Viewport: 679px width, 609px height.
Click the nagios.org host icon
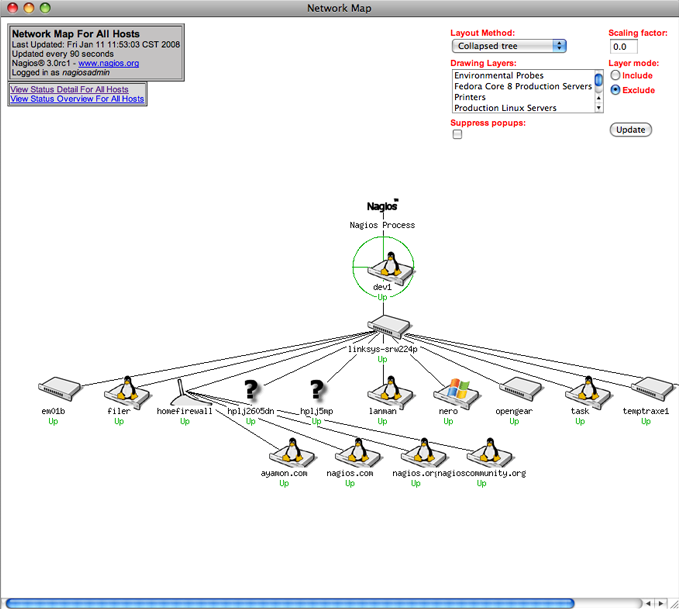pos(423,453)
